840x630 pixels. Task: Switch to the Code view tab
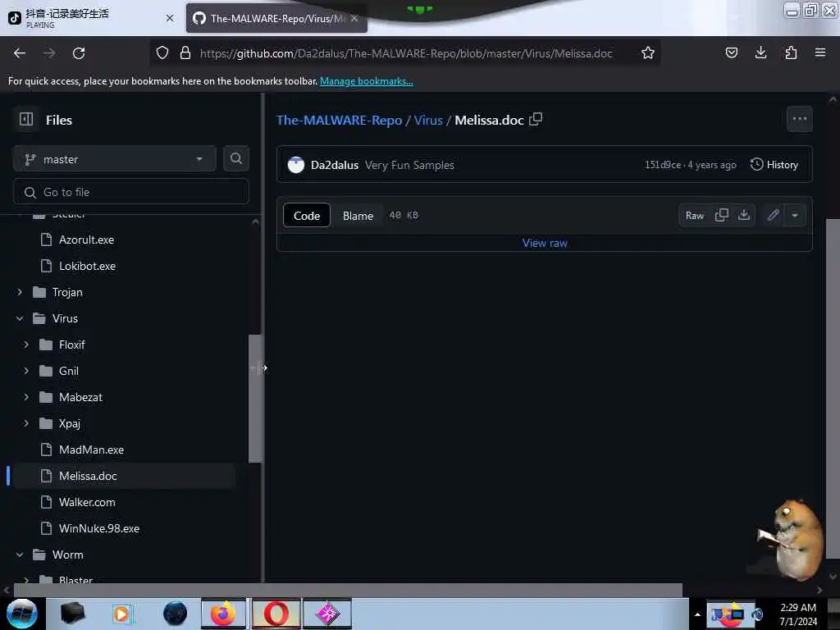pyautogui.click(x=307, y=216)
